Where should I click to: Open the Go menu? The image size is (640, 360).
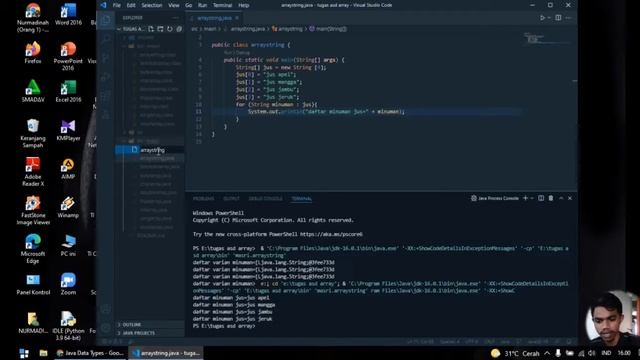[189, 5]
